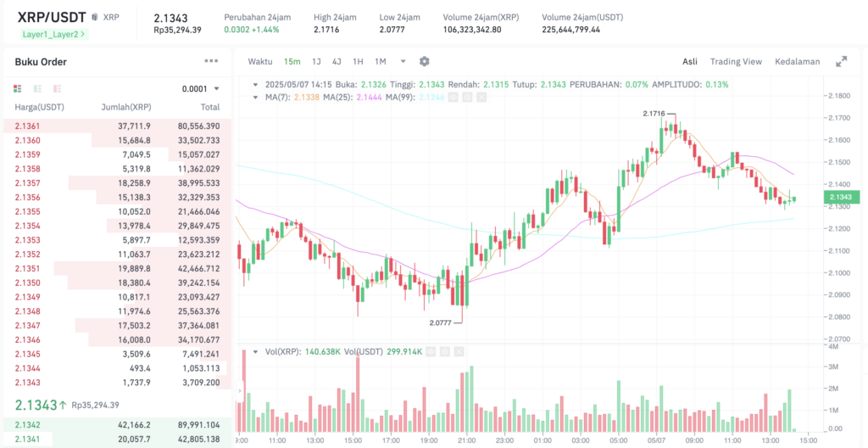Click the XRP/USDT pair title
The image size is (868, 448).
click(x=52, y=17)
